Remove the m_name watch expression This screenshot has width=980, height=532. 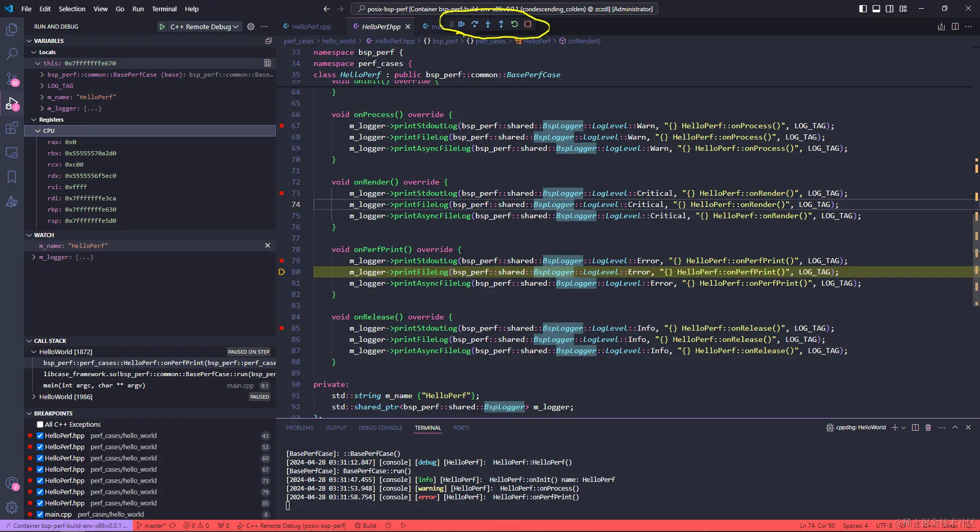tap(268, 245)
